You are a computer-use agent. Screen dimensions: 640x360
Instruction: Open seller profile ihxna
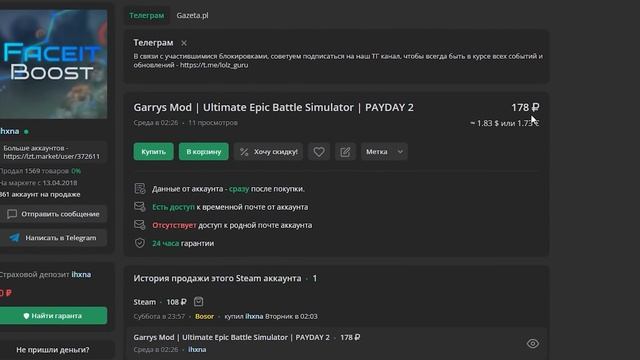click(x=9, y=131)
